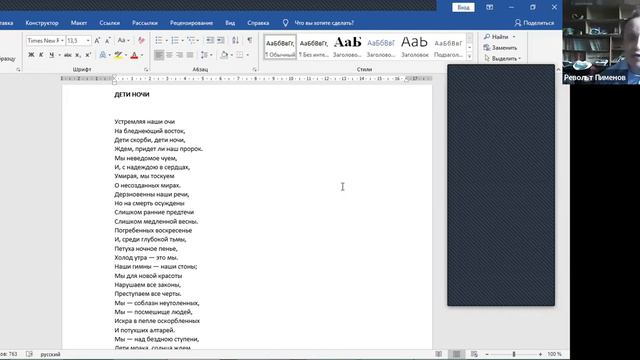Apply yellow text highlight marker
The width and height of the screenshot is (640, 360).
[x=118, y=55]
